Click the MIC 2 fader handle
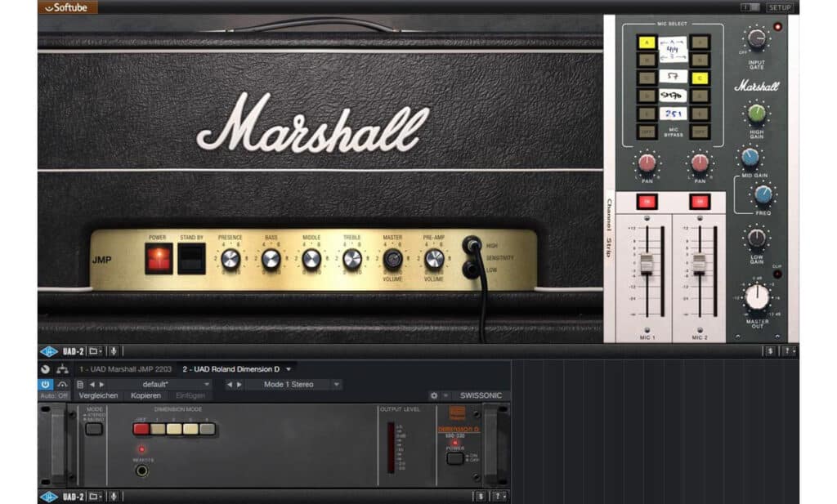The height and width of the screenshot is (504, 837). click(x=700, y=264)
